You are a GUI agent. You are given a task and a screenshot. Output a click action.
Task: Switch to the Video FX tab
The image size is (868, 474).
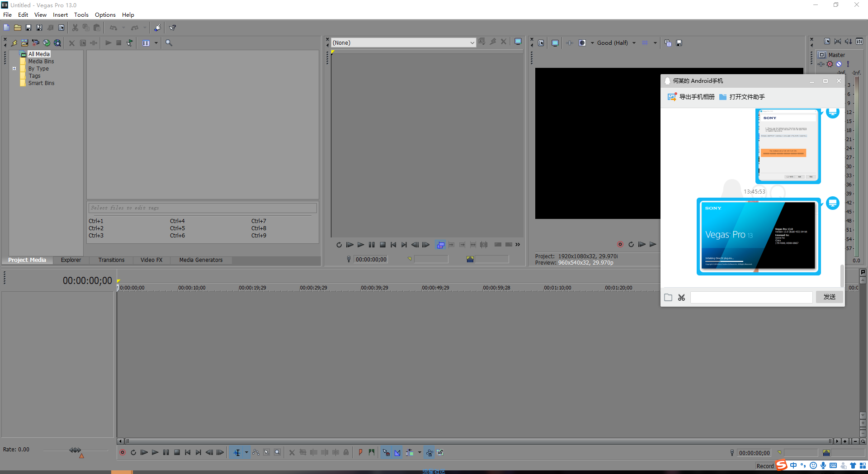pyautogui.click(x=151, y=260)
